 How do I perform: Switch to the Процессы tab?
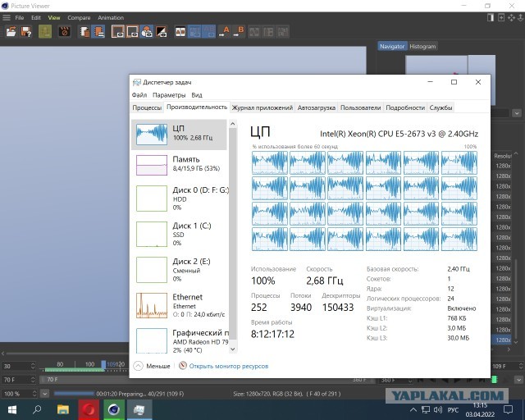click(x=147, y=107)
